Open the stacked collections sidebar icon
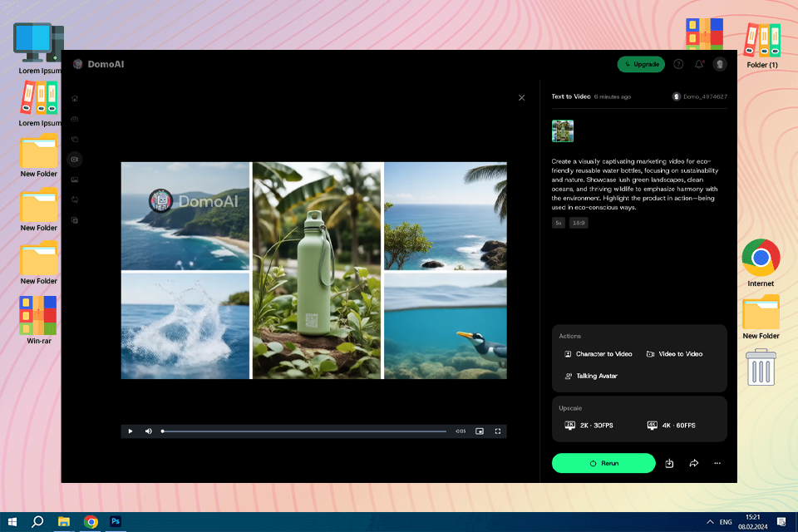Screen dimensions: 798x532 (x=75, y=139)
